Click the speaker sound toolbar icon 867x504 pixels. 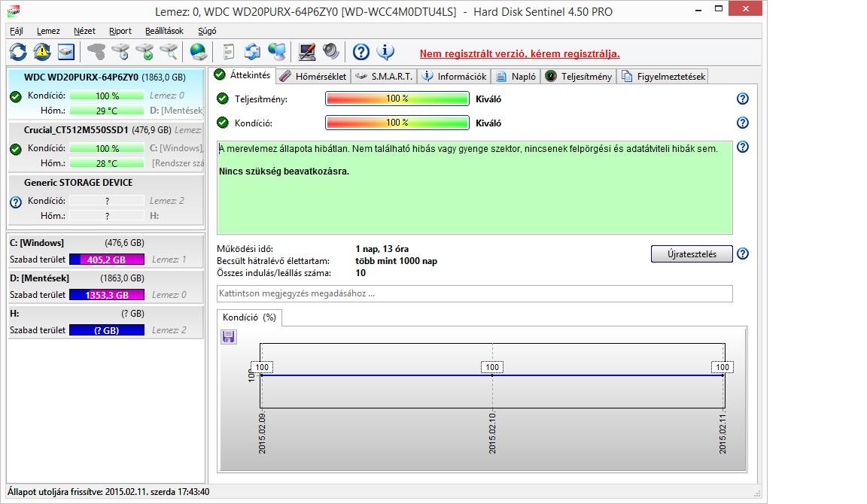click(330, 52)
